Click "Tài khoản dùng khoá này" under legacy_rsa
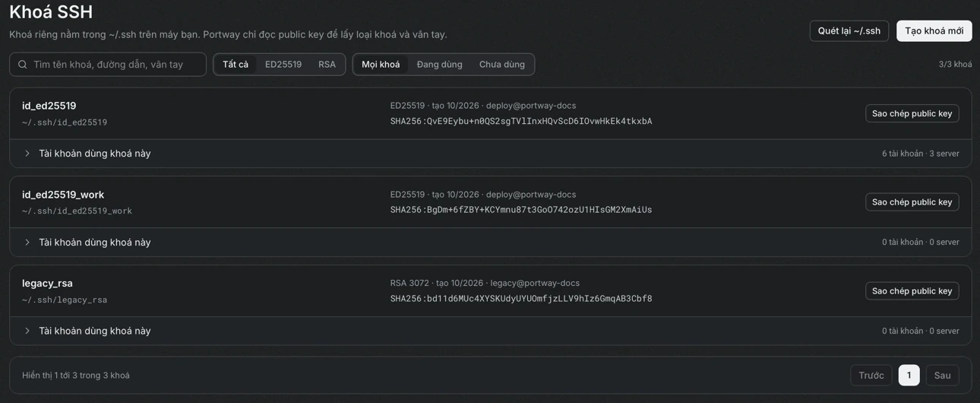 [95, 331]
